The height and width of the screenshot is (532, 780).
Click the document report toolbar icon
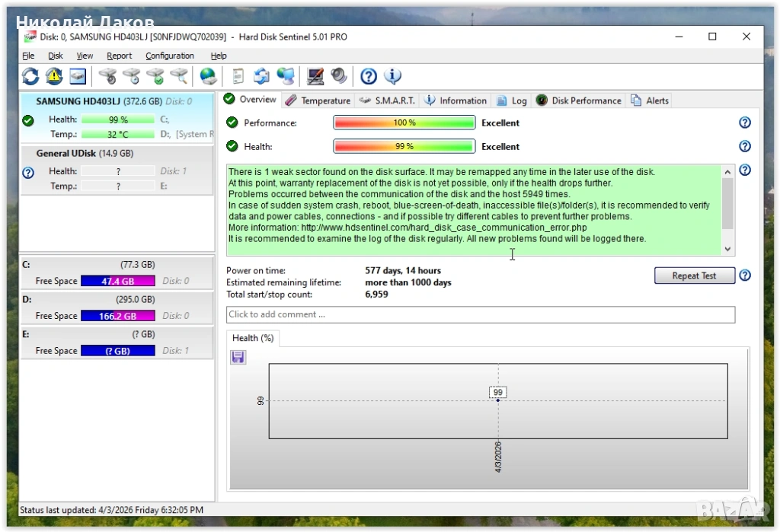(x=238, y=76)
